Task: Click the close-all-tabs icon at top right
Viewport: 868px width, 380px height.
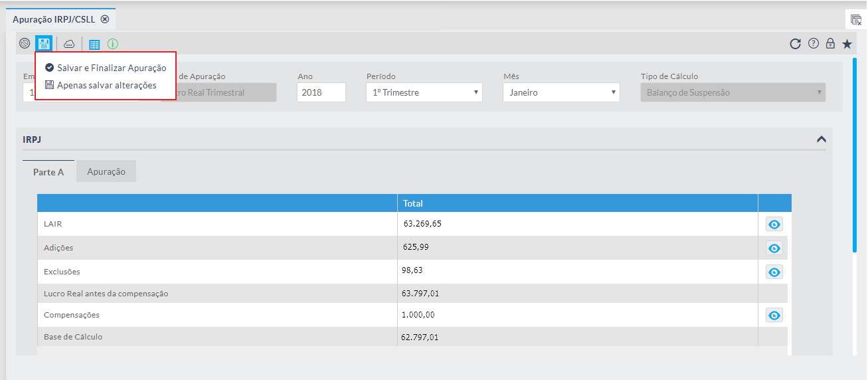Action: tap(855, 19)
